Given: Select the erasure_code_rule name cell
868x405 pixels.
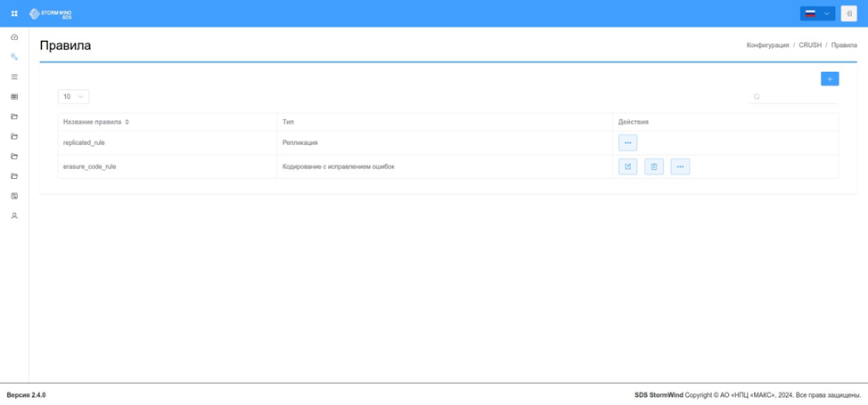Looking at the screenshot, I should coord(168,166).
